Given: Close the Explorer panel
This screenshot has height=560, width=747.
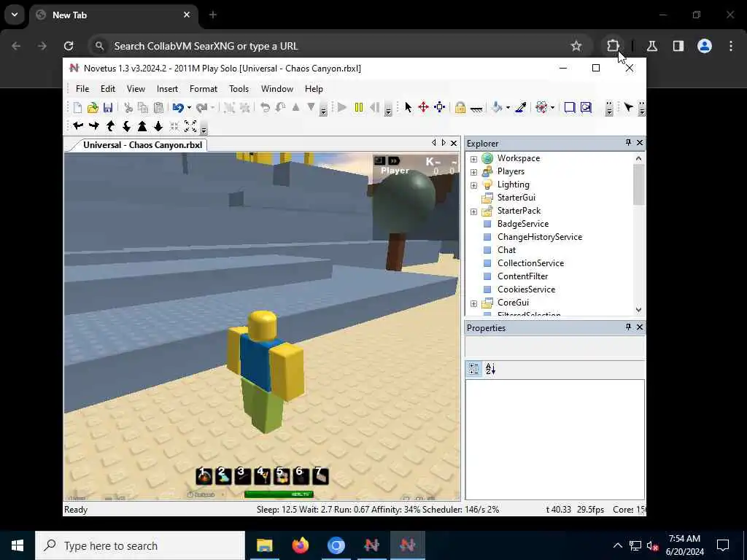Looking at the screenshot, I should (640, 142).
